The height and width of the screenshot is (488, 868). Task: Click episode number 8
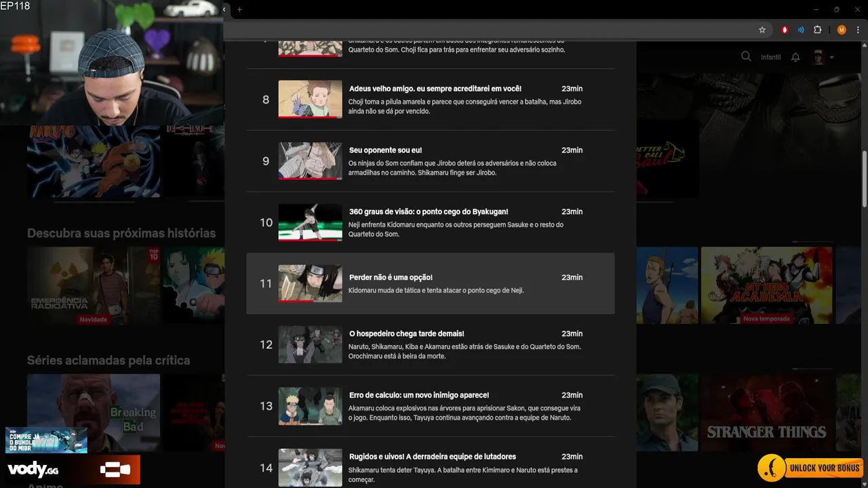[x=266, y=100]
